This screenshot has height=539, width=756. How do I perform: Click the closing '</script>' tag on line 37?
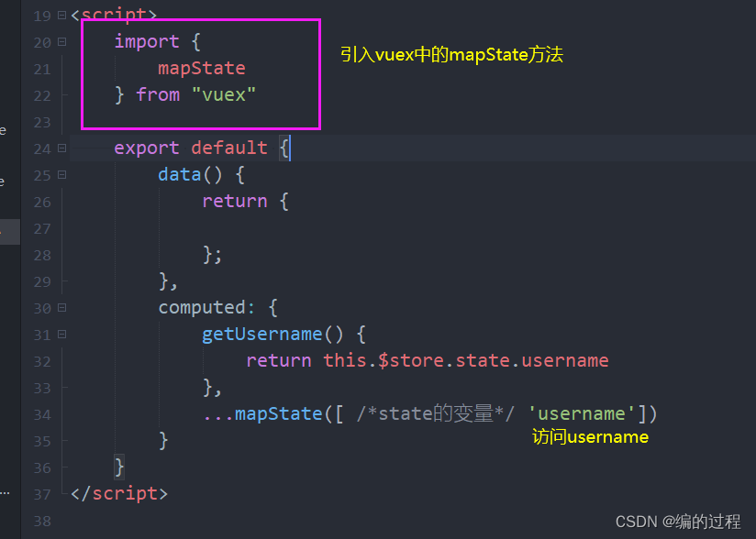coord(119,494)
